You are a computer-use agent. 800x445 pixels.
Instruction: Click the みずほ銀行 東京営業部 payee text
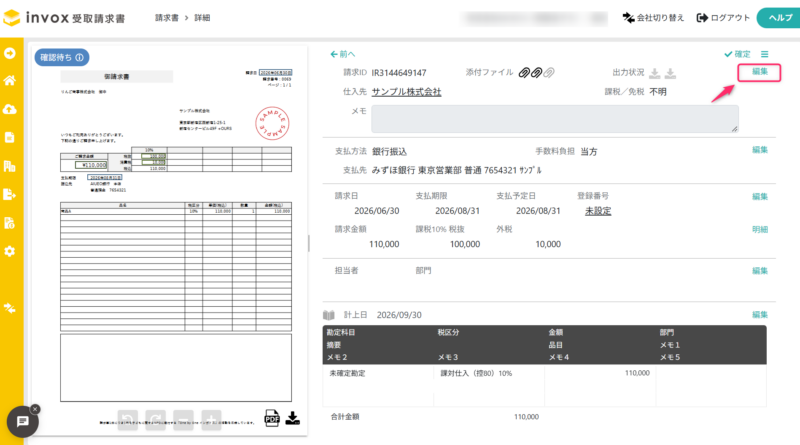click(x=456, y=170)
